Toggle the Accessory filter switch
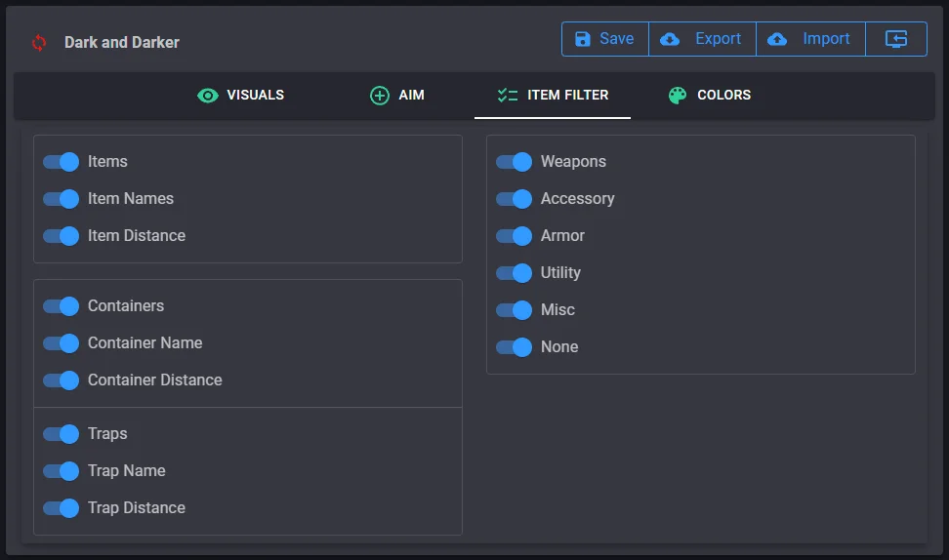Screen dimensions: 949x560 pyautogui.click(x=514, y=199)
